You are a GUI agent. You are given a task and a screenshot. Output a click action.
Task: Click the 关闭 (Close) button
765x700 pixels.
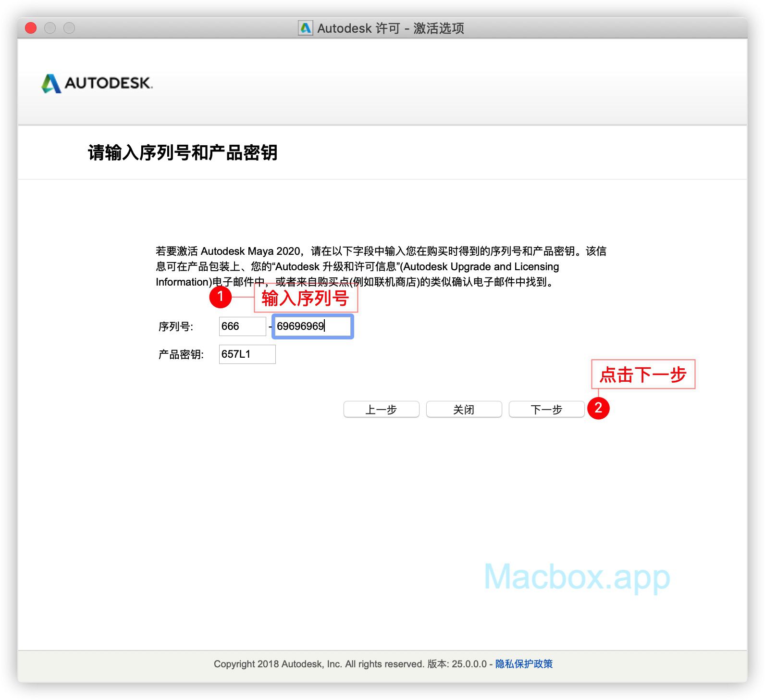point(464,409)
